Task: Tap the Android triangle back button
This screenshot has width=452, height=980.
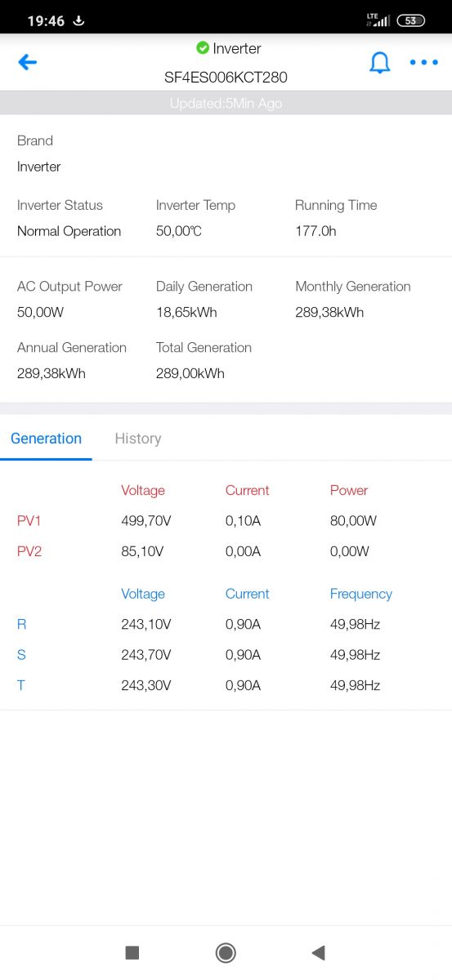Action: point(319,952)
